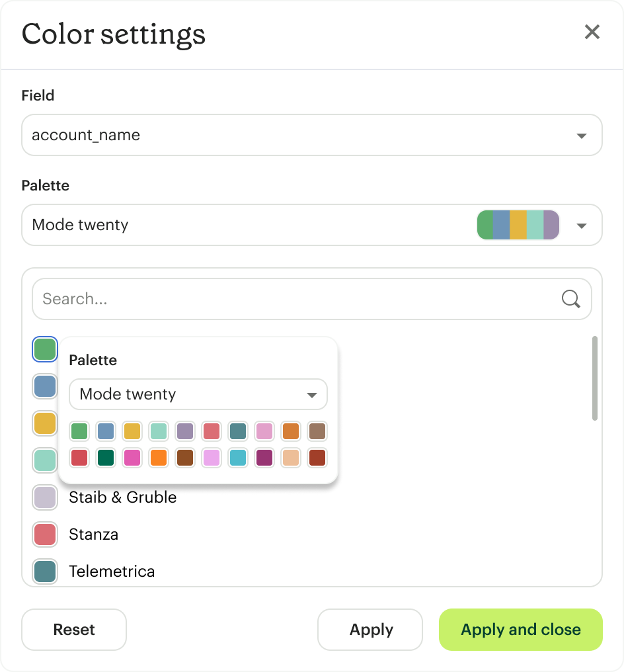Click the search magnifier icon
624x672 pixels.
[x=570, y=299]
